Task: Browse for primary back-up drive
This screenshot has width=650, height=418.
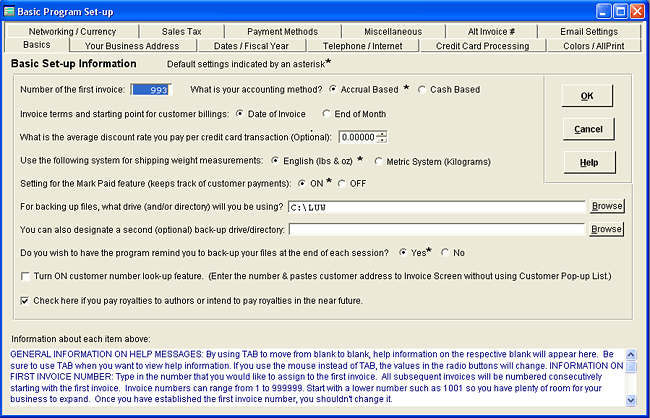Action: tap(606, 206)
